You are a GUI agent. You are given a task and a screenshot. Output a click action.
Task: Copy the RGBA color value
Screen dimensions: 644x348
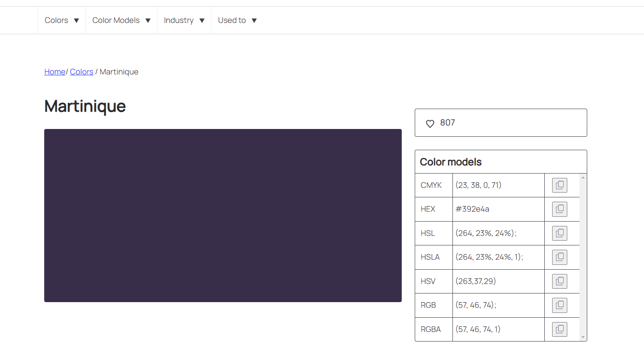(x=559, y=329)
